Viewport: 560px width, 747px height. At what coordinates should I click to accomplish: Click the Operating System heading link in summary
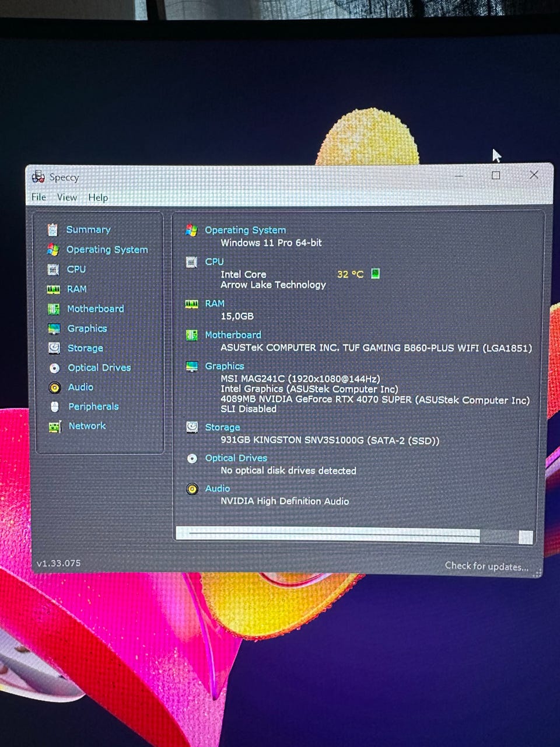point(245,231)
